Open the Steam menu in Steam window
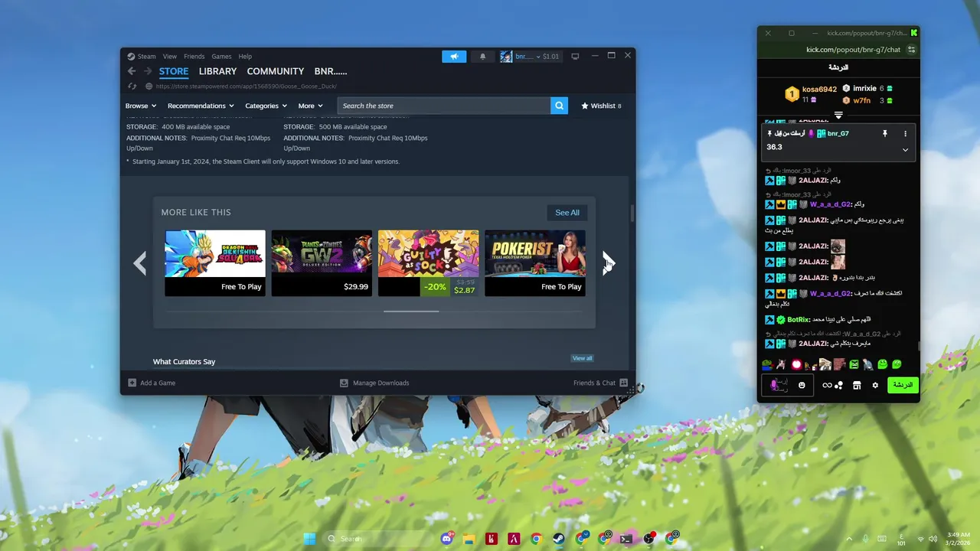 [142, 56]
